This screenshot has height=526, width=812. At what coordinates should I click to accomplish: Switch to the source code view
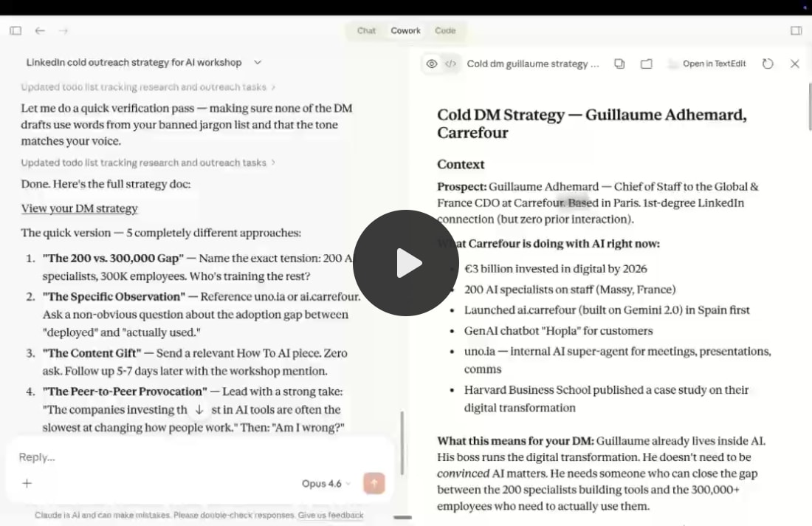pos(450,64)
